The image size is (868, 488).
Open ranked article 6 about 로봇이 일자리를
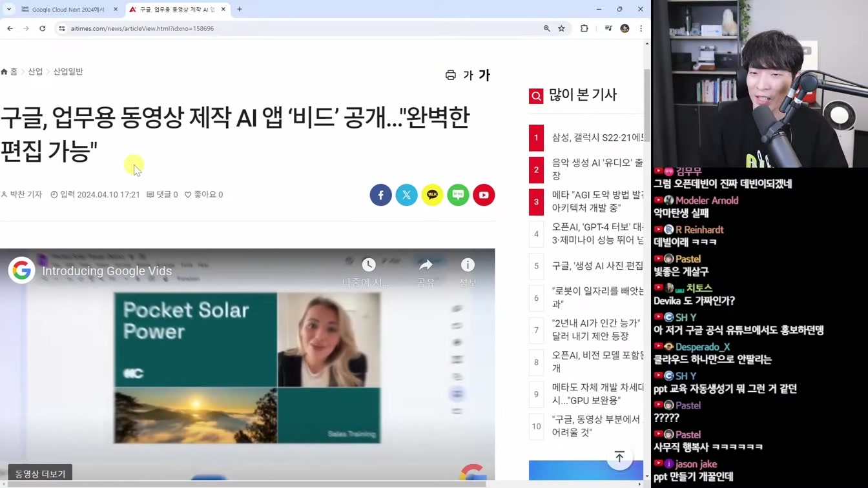597,298
